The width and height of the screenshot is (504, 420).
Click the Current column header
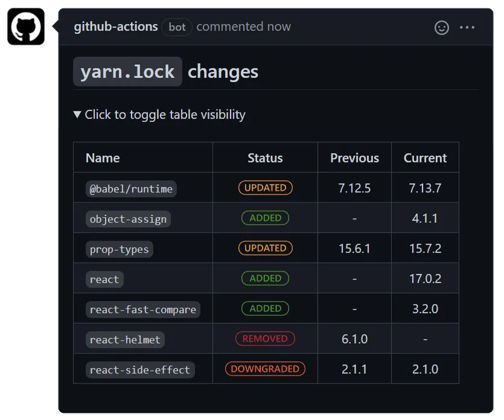click(425, 158)
